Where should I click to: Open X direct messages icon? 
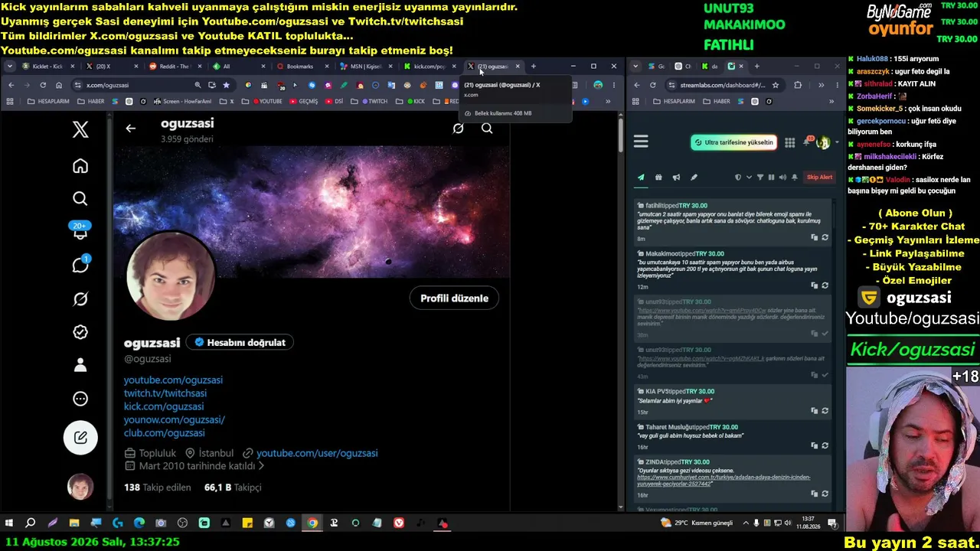pyautogui.click(x=80, y=265)
